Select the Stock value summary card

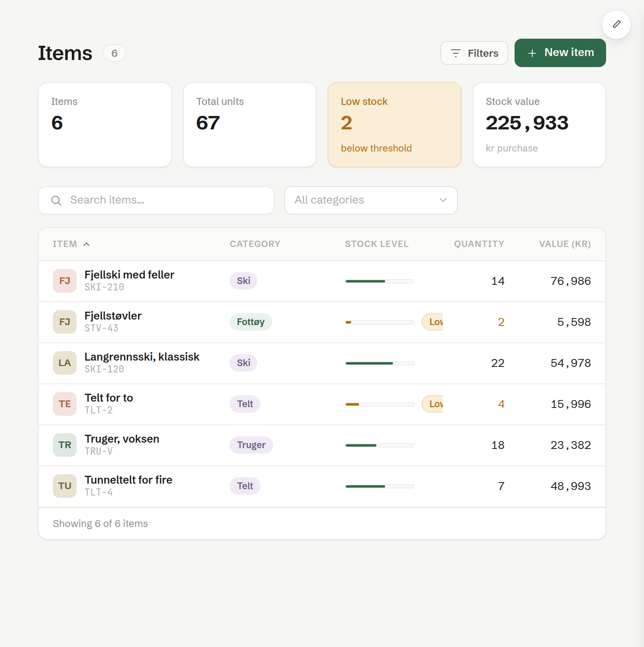pyautogui.click(x=539, y=125)
